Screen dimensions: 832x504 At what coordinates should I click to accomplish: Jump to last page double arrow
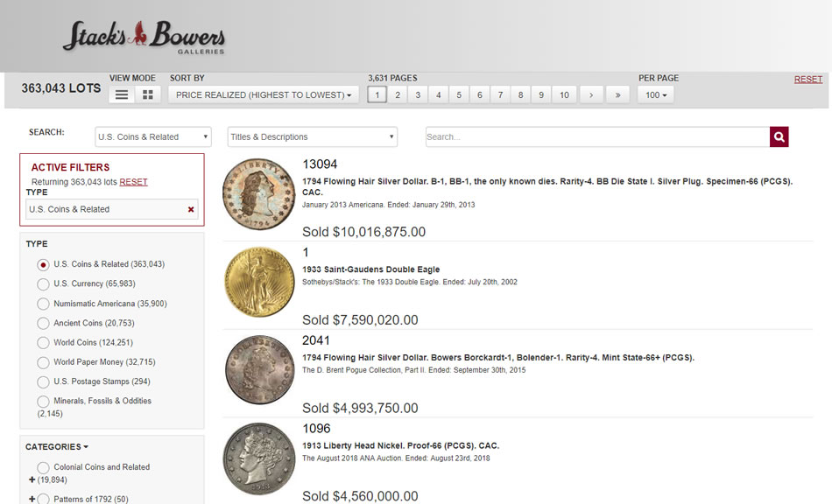point(617,94)
